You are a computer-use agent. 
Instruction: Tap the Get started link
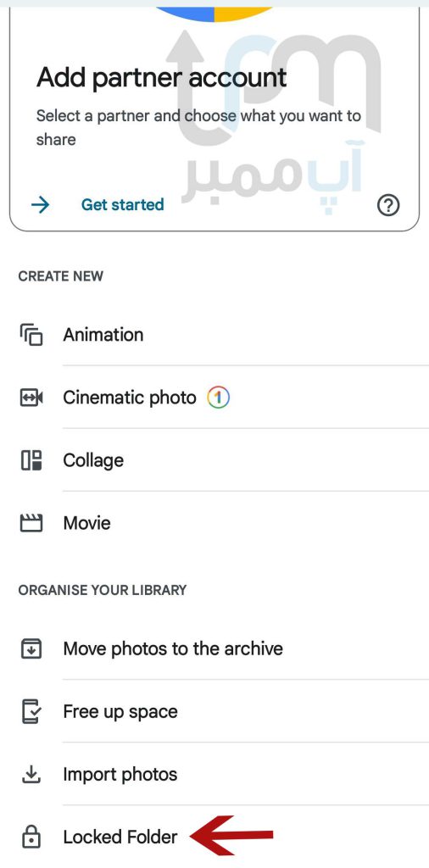point(122,205)
